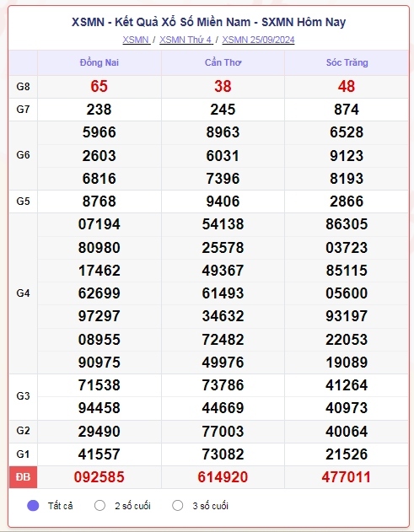The image size is (414, 532).
Task: Select the '3 số cuối' radio button
Action: click(x=177, y=506)
